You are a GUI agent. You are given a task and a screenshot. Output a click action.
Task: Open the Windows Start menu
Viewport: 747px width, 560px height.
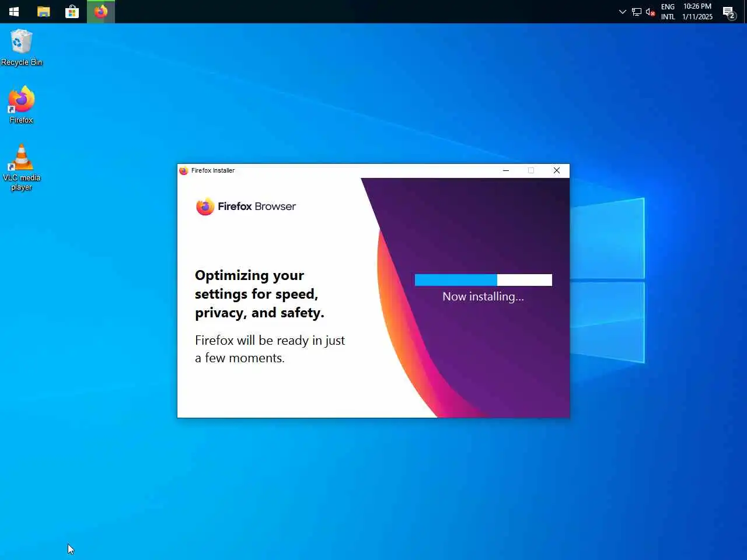14,12
